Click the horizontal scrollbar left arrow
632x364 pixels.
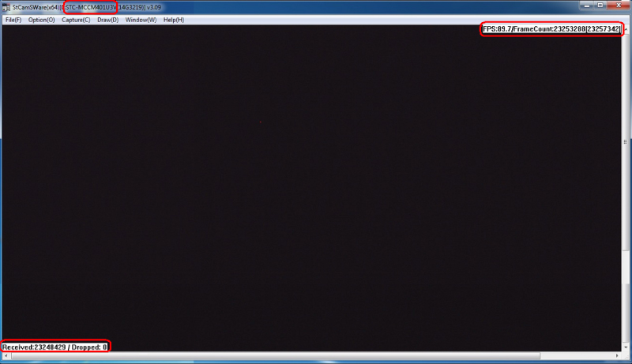(x=6, y=356)
